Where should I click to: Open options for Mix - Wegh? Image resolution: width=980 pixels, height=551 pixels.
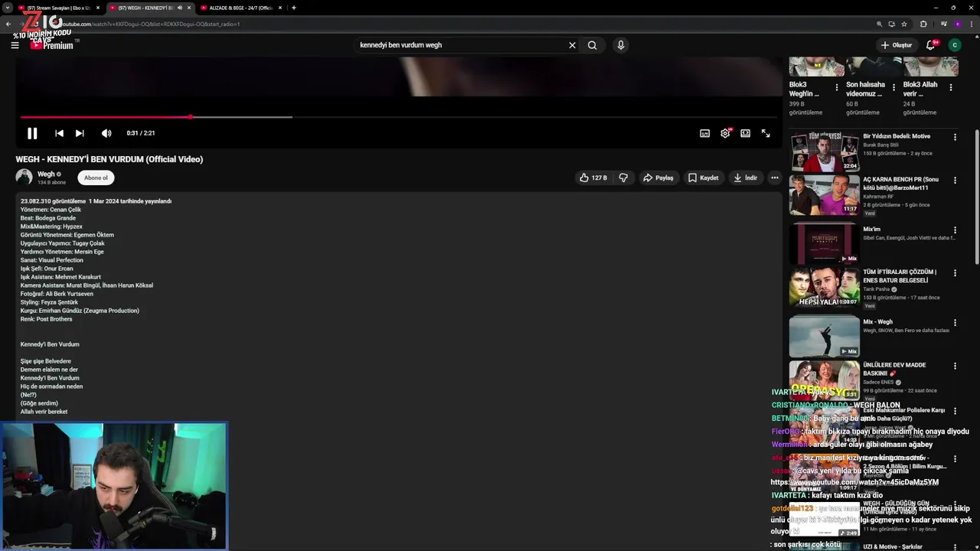(x=955, y=323)
